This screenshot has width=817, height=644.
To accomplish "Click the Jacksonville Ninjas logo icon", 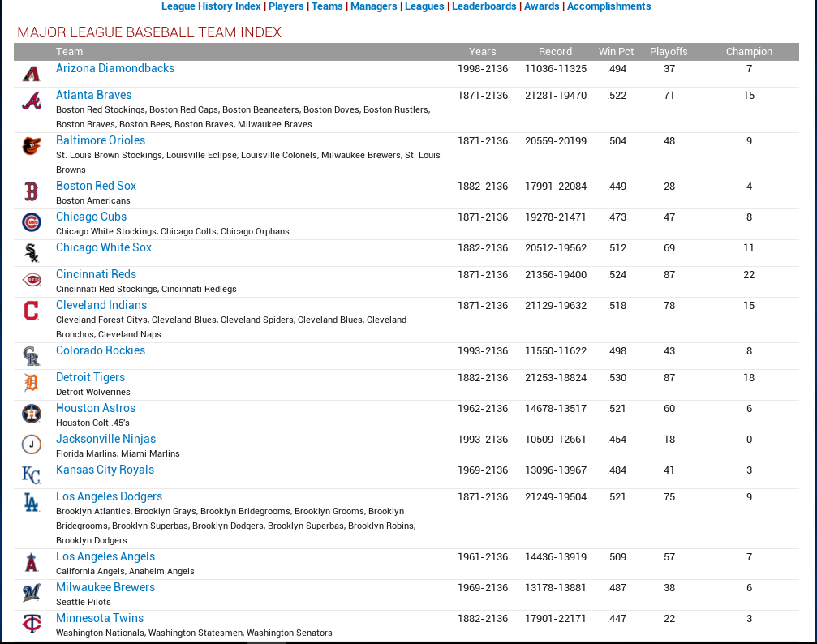I will click(x=31, y=444).
